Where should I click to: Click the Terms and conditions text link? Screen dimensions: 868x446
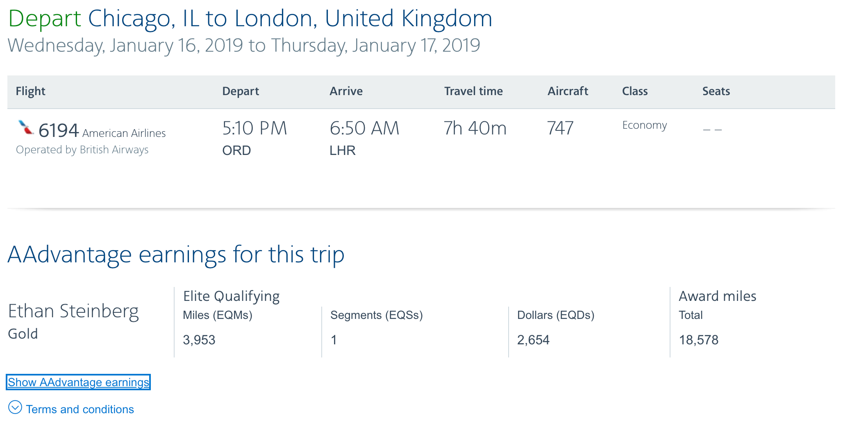(80, 409)
